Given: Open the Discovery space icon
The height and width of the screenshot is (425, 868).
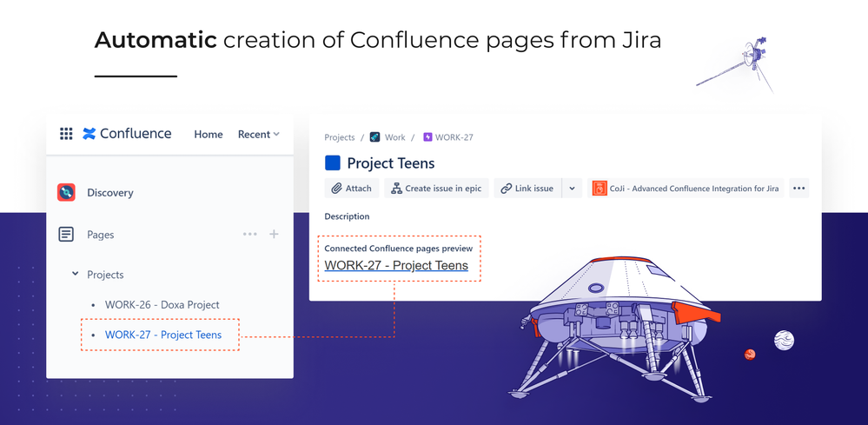Looking at the screenshot, I should pyautogui.click(x=66, y=193).
